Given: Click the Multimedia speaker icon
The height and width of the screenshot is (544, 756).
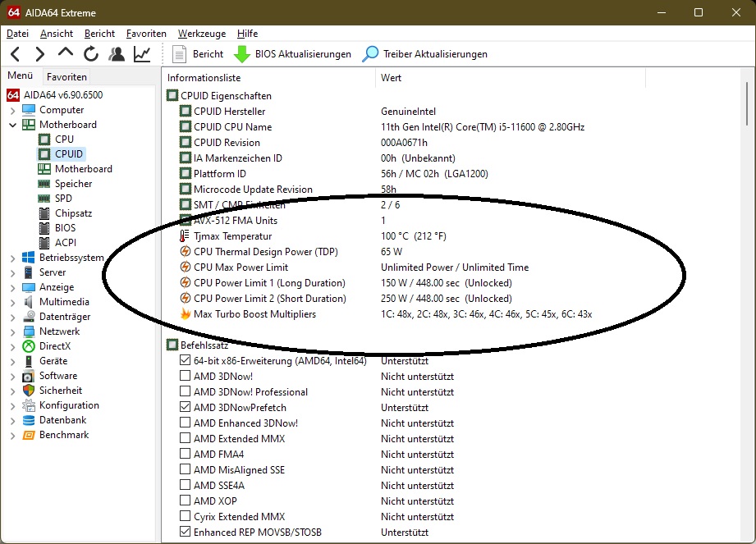Looking at the screenshot, I should tap(29, 302).
